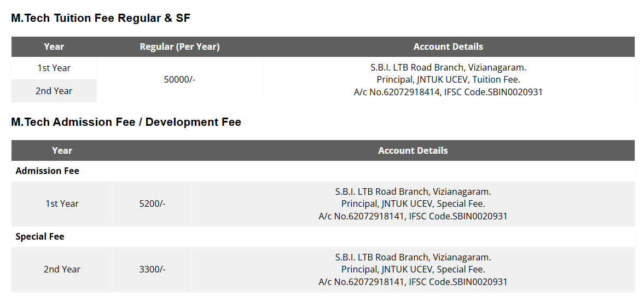Image resolution: width=644 pixels, height=302 pixels.
Task: Click the 50000/- tuition fee amount
Action: pos(179,80)
